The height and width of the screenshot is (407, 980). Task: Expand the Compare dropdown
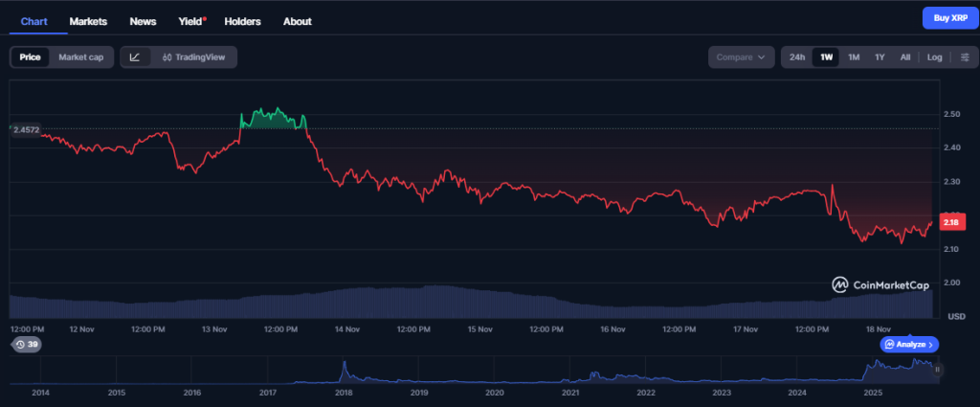pos(741,57)
